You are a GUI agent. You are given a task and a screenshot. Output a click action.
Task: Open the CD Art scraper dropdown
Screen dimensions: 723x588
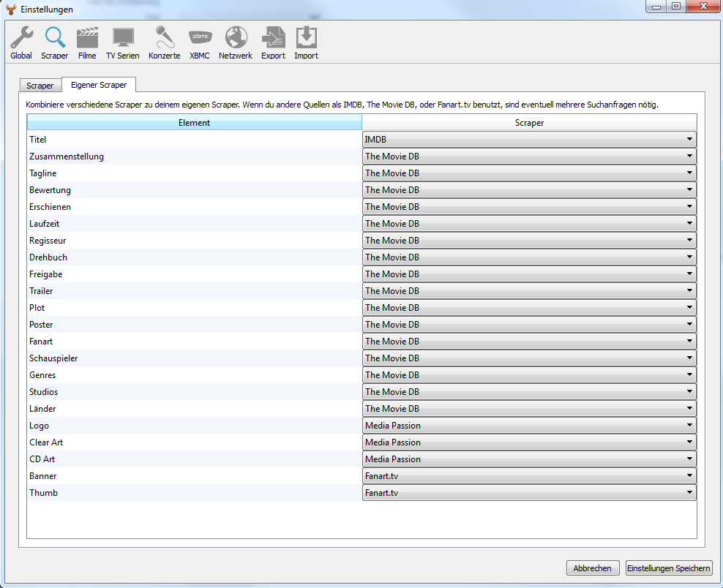click(529, 459)
